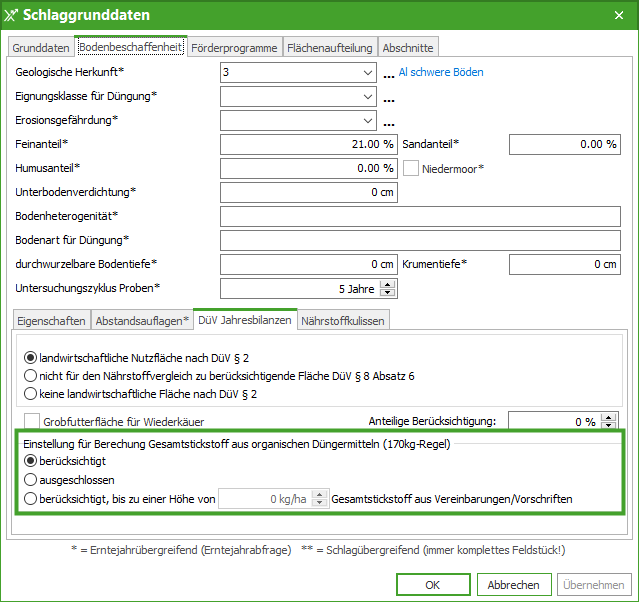Viewport: 639px width, 602px height.
Task: Click the Abbrechen button
Action: tap(514, 584)
